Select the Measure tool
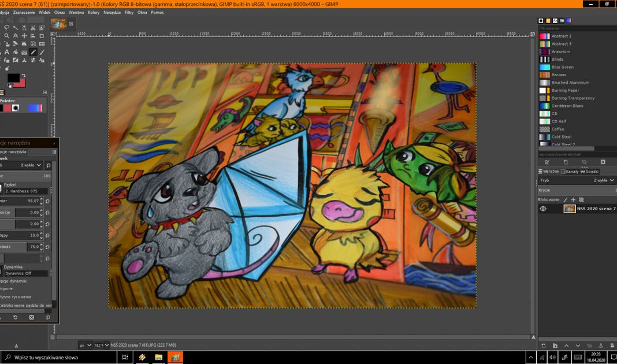 16,36
